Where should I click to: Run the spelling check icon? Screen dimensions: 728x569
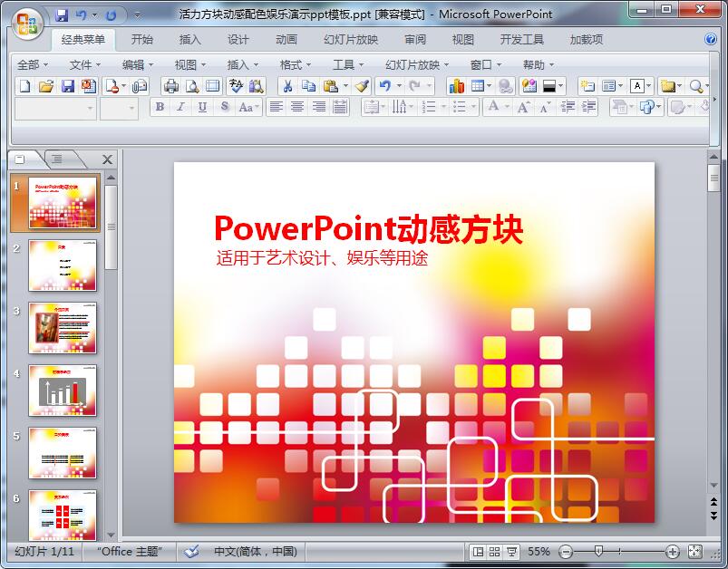click(236, 86)
